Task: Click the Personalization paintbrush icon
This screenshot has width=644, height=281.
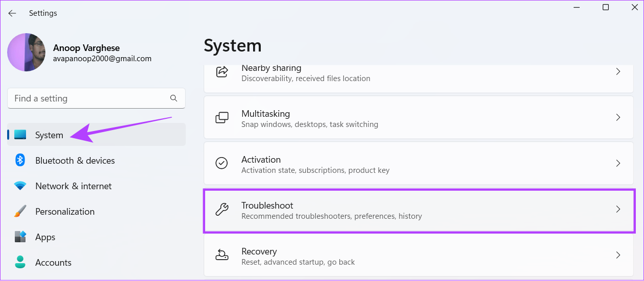Action: (20, 211)
